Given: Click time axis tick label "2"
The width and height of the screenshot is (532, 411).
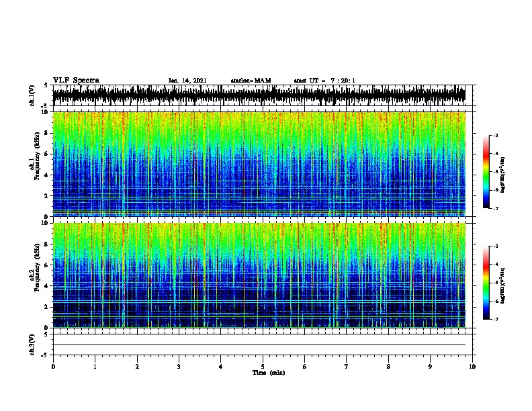Looking at the screenshot, I should (137, 367).
